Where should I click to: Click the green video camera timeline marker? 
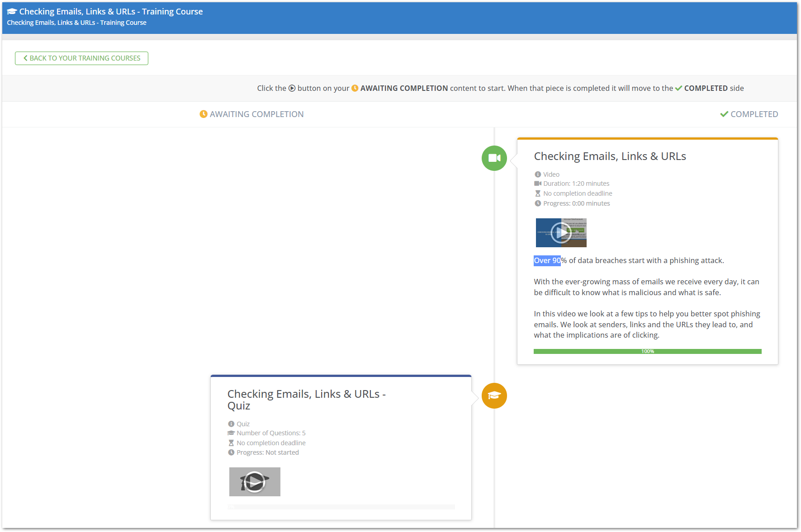pyautogui.click(x=494, y=158)
